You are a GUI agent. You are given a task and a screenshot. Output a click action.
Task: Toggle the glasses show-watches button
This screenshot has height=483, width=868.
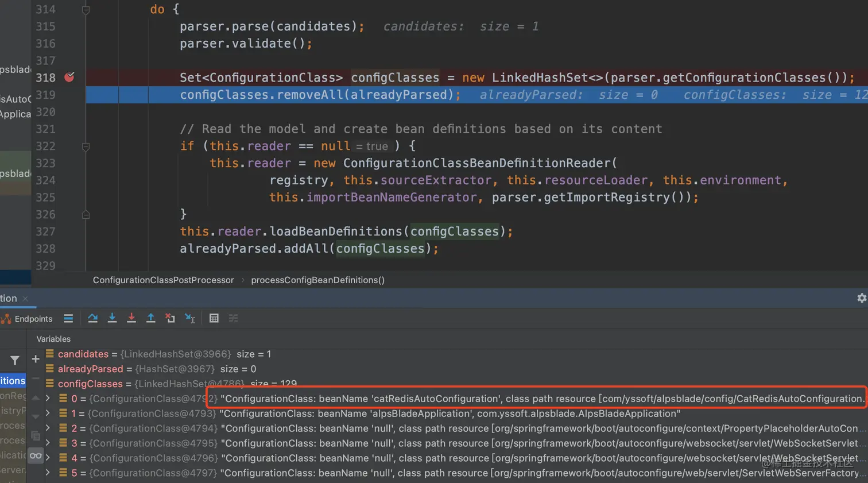pos(36,455)
